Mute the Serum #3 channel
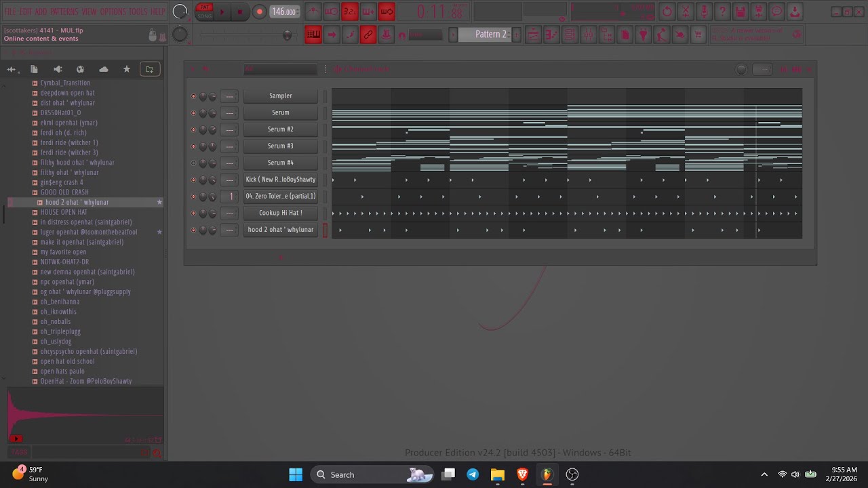Screen dimensions: 868x488 point(193,146)
